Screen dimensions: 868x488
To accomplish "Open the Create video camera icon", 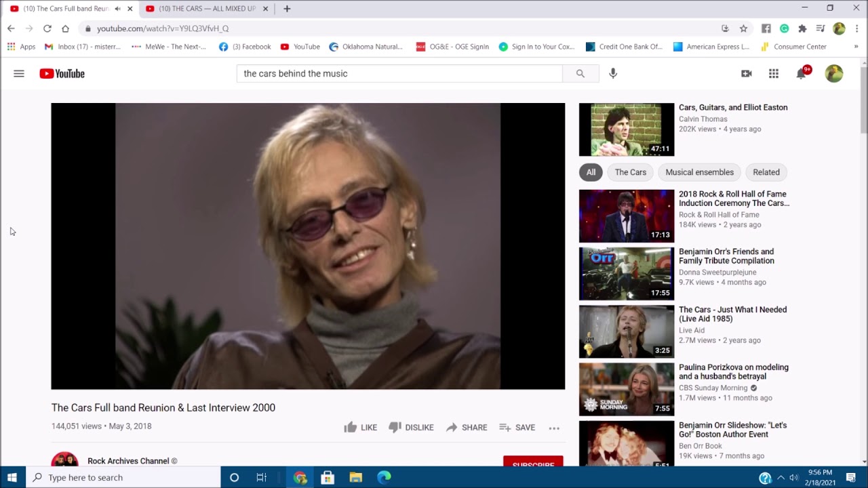I will (747, 73).
